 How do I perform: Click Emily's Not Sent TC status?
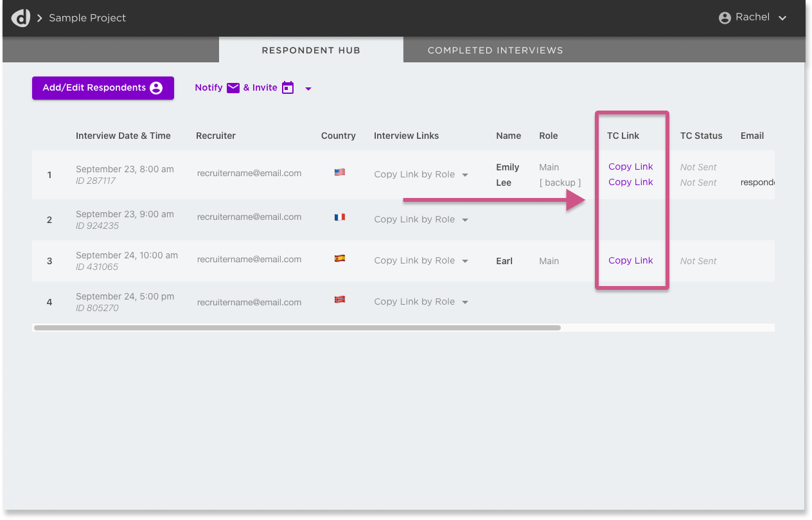(698, 167)
